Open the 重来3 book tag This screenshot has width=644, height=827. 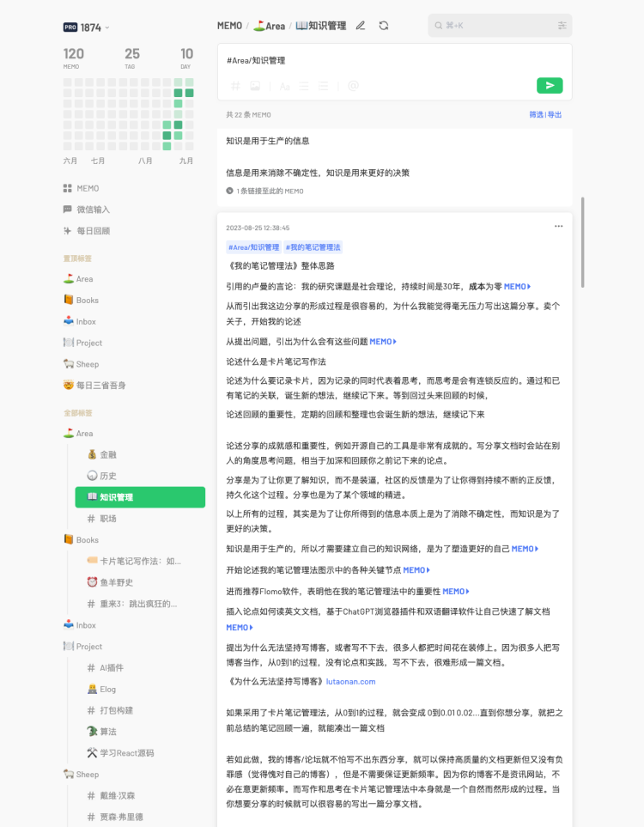[x=132, y=604]
